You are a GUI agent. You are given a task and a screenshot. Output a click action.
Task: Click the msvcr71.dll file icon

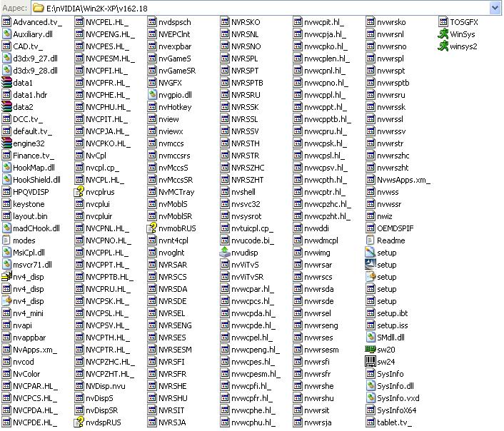pos(6,265)
